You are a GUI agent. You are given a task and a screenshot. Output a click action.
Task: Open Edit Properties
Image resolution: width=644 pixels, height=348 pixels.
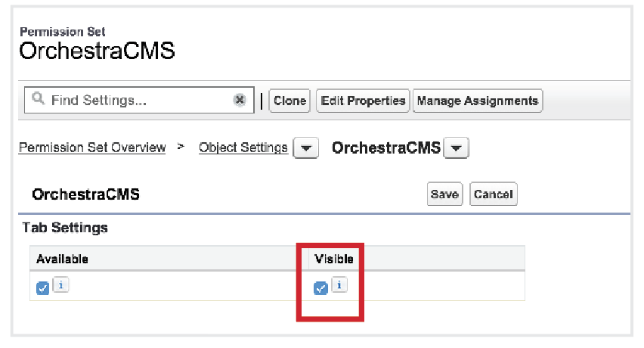[363, 101]
